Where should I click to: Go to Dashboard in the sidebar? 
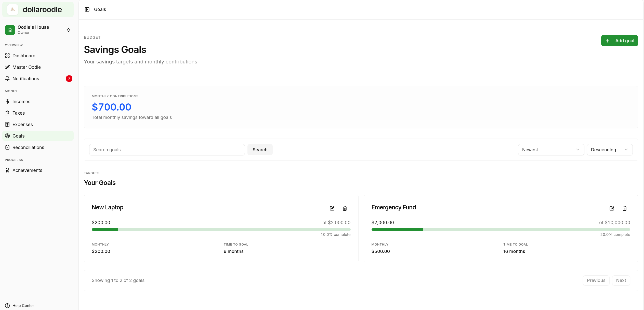24,56
